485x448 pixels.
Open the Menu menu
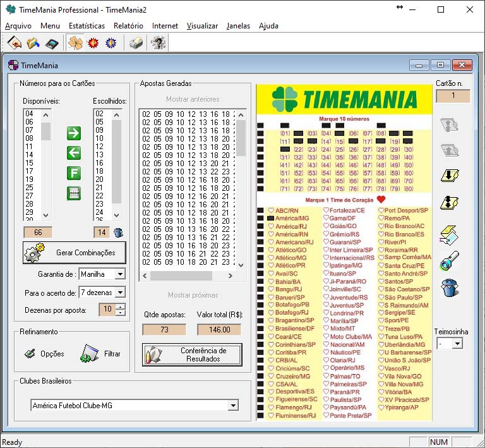coord(50,26)
